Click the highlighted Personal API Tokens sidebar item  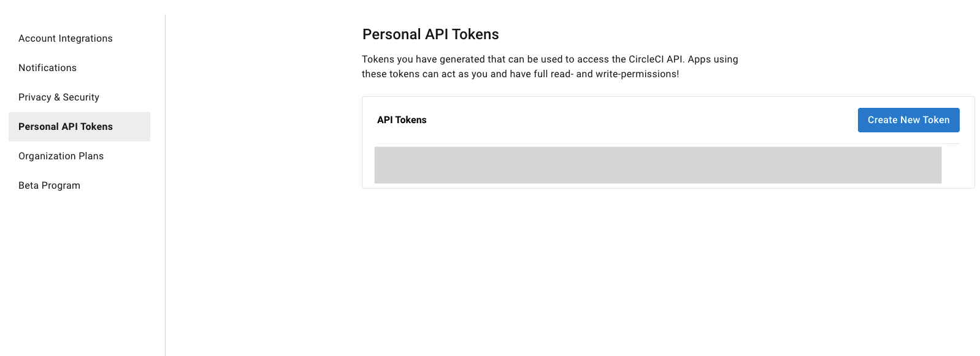(x=66, y=127)
